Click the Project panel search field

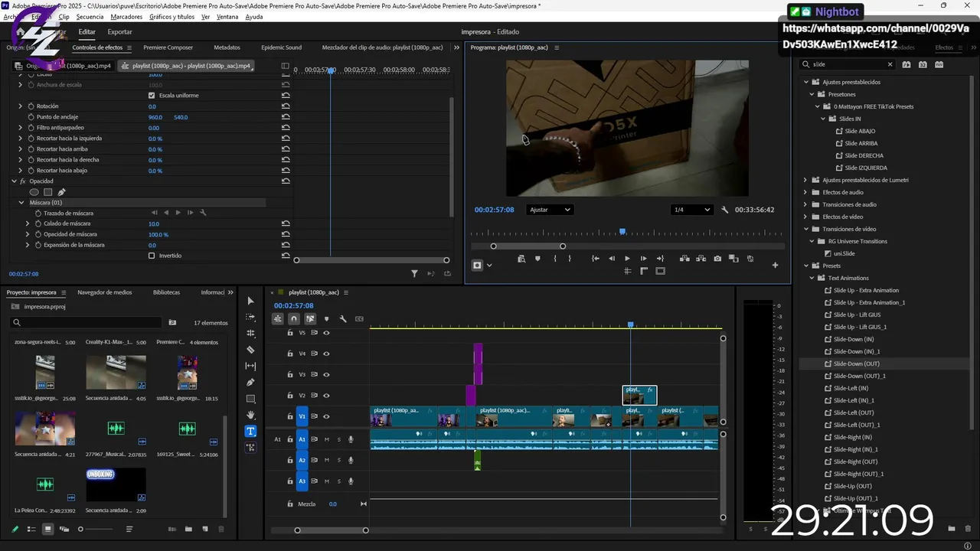[x=87, y=322]
